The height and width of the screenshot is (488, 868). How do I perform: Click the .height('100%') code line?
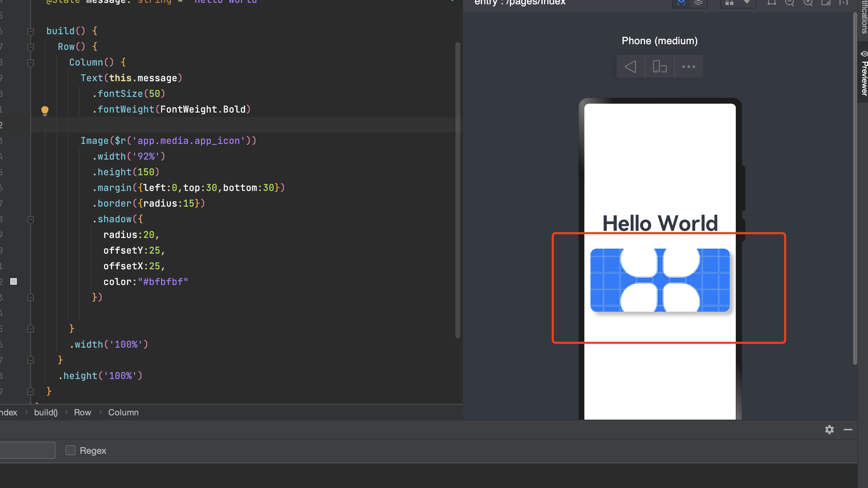click(100, 376)
